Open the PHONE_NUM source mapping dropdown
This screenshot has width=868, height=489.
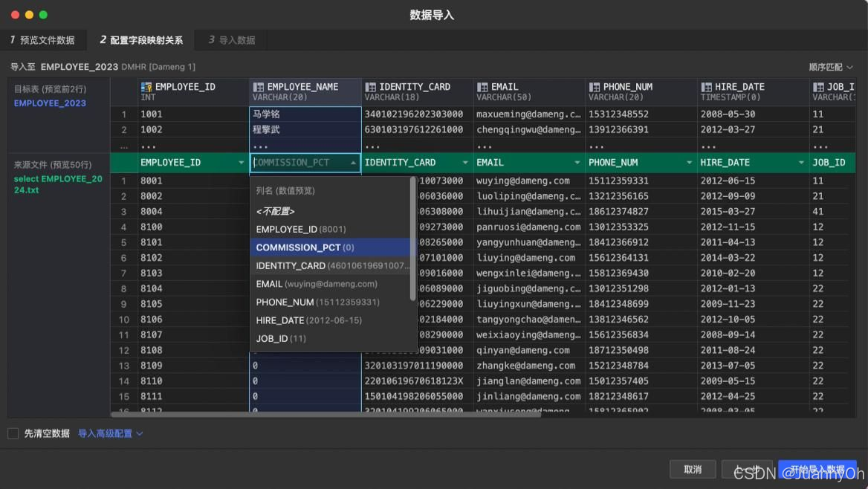point(688,162)
